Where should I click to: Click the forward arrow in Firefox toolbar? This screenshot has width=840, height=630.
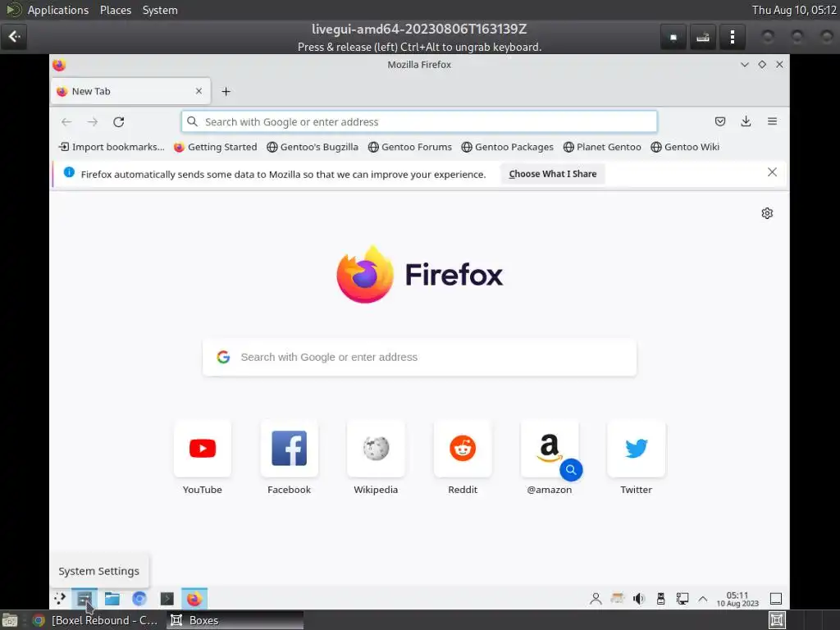pos(93,122)
